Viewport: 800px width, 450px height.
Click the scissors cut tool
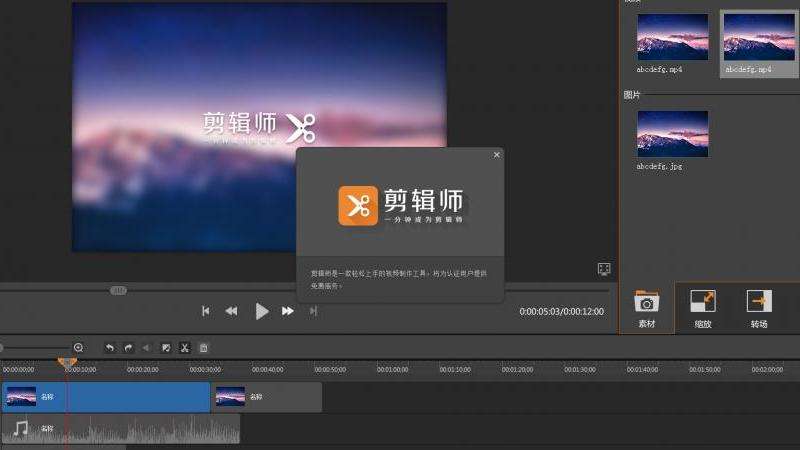coord(185,348)
